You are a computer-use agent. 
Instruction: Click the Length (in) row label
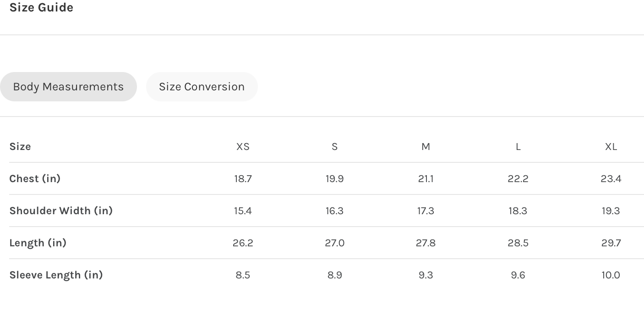click(38, 243)
